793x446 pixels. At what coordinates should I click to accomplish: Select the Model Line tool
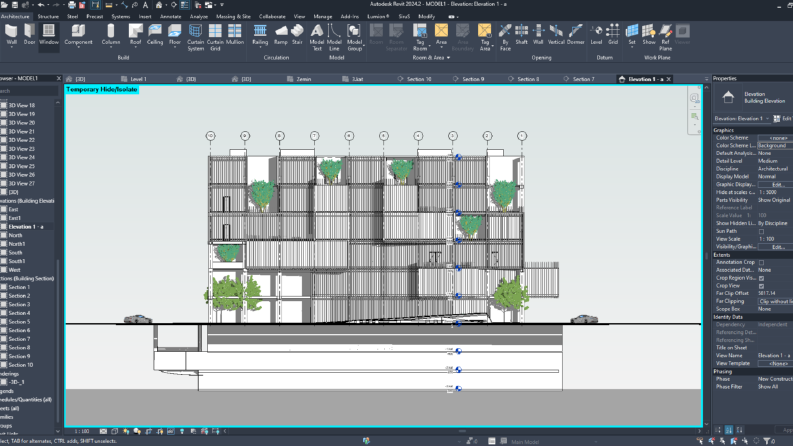[334, 37]
